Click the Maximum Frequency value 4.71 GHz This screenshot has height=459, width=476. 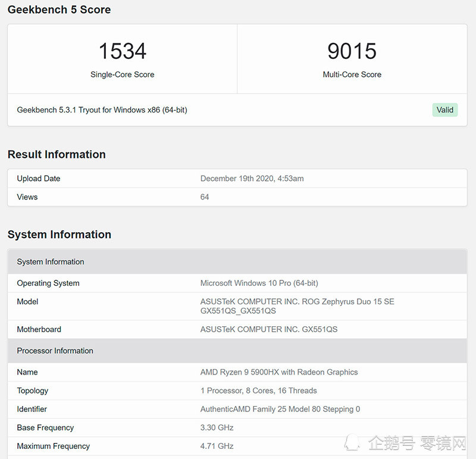tap(217, 446)
